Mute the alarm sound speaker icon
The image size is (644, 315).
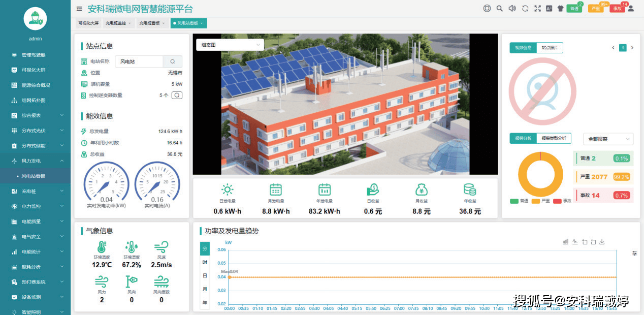click(x=512, y=9)
